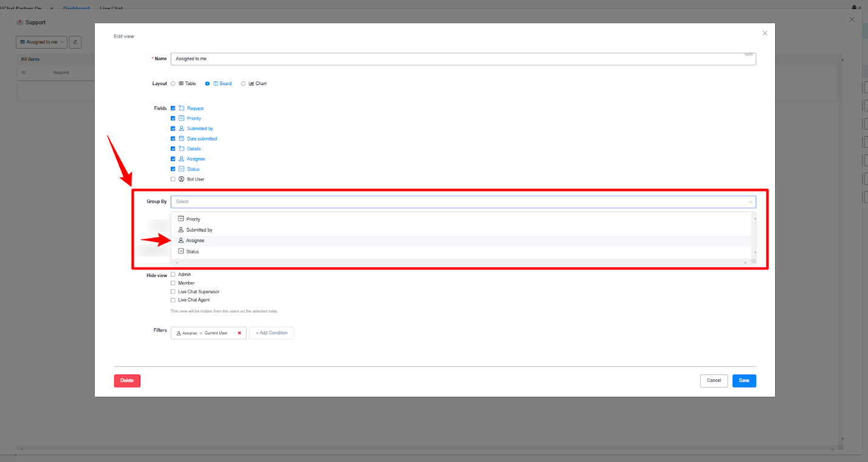
Task: Save the view changes
Action: [744, 381]
